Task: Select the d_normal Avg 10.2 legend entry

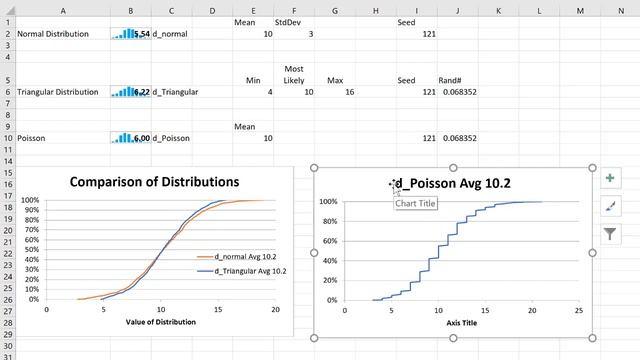Action: (x=237, y=257)
